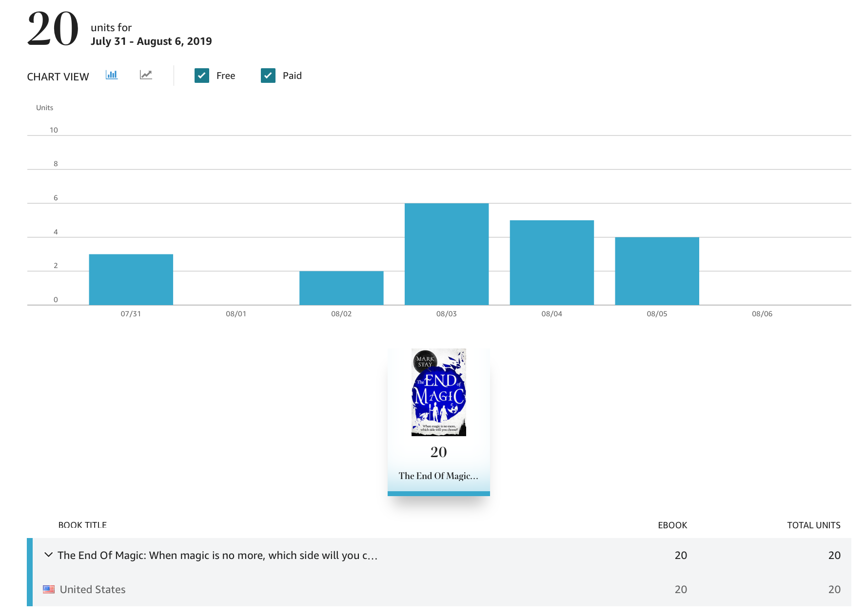Click the United States flag icon

[x=49, y=589]
